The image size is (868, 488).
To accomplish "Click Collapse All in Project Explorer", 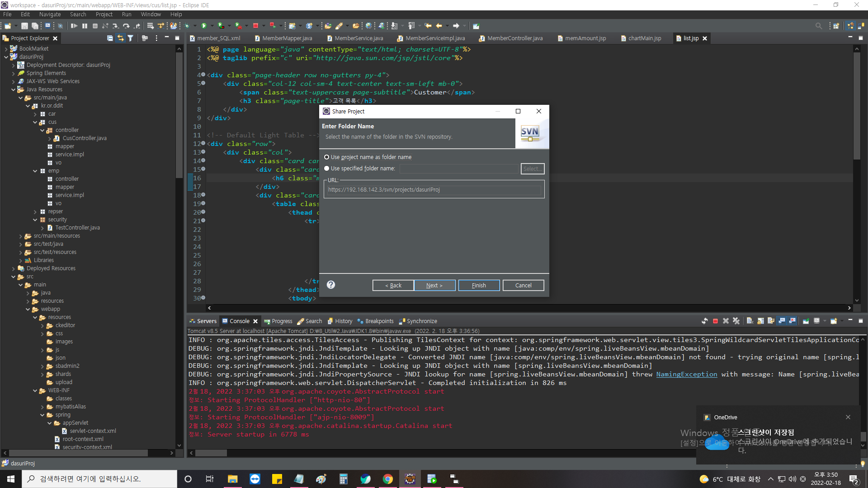I will coord(110,38).
